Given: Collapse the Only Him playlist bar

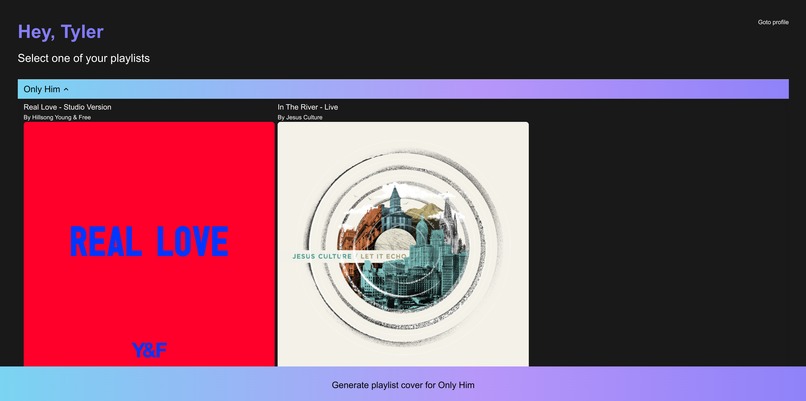Looking at the screenshot, I should pos(403,89).
